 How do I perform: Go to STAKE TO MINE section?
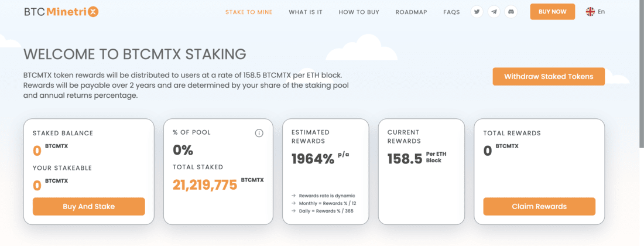tap(249, 12)
